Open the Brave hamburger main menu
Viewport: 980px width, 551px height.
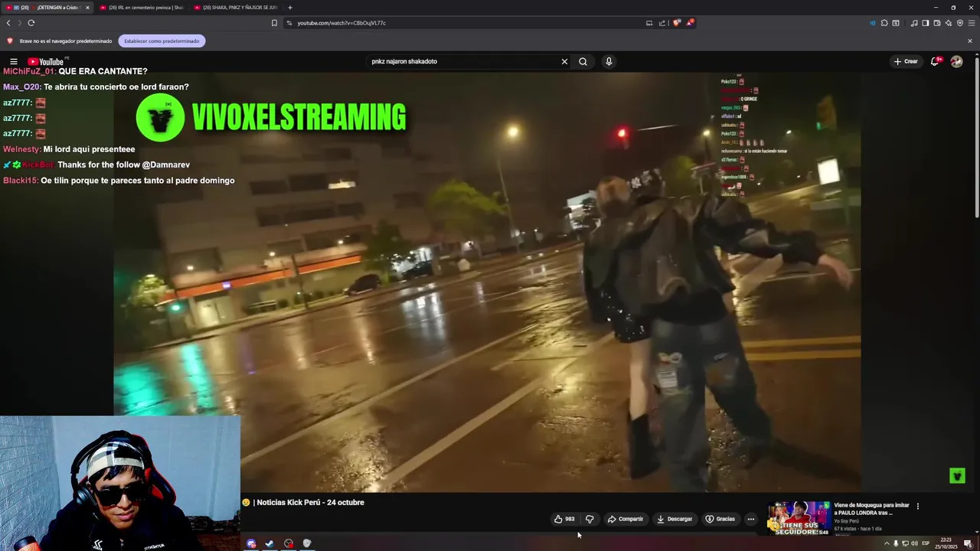point(972,23)
